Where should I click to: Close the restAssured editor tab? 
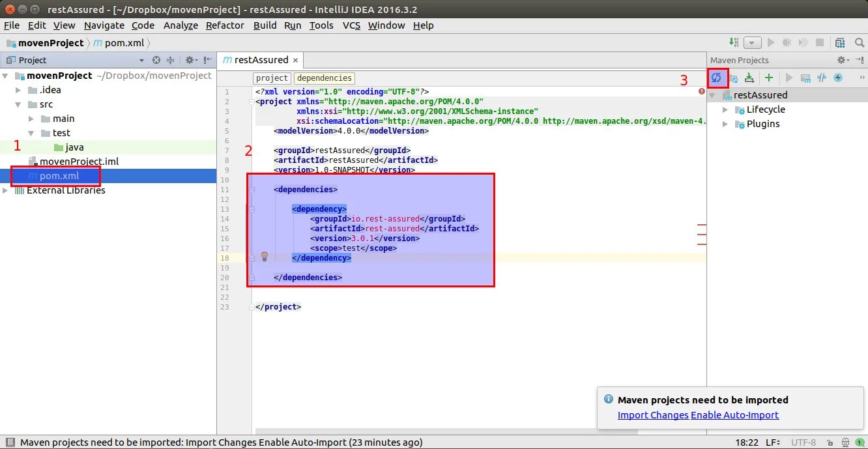[x=295, y=60]
